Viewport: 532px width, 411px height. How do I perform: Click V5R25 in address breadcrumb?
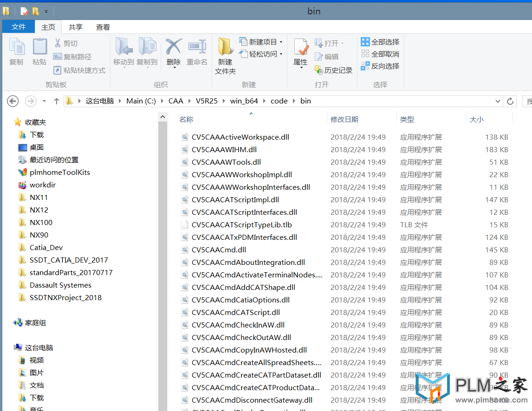(207, 101)
